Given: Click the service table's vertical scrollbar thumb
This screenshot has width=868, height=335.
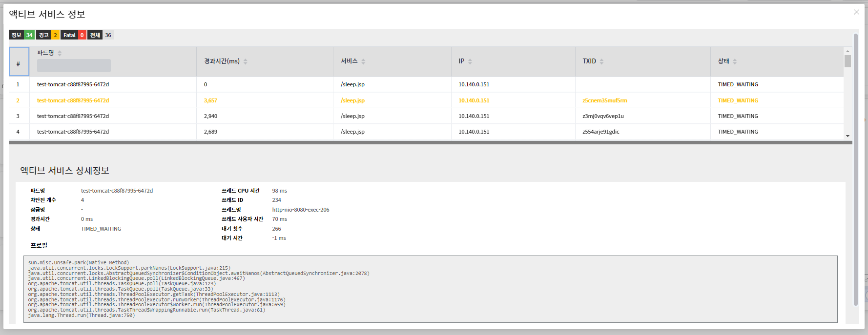Looking at the screenshot, I should click(848, 61).
